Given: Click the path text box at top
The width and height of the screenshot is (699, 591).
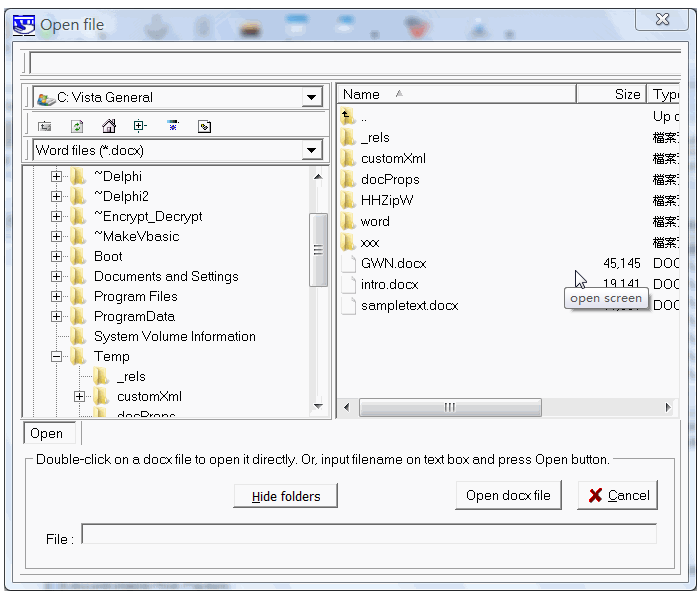Looking at the screenshot, I should point(355,63).
